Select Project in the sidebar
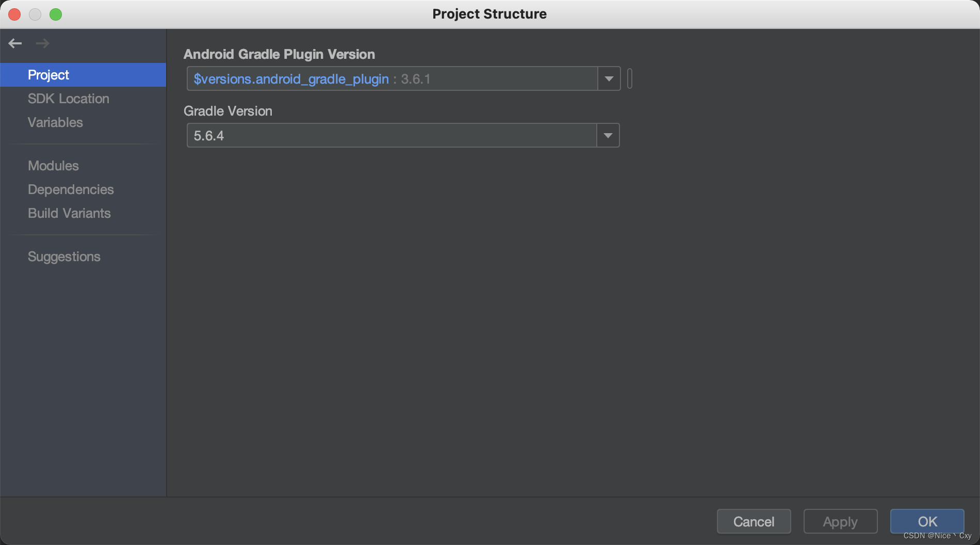The width and height of the screenshot is (980, 545). pos(48,75)
